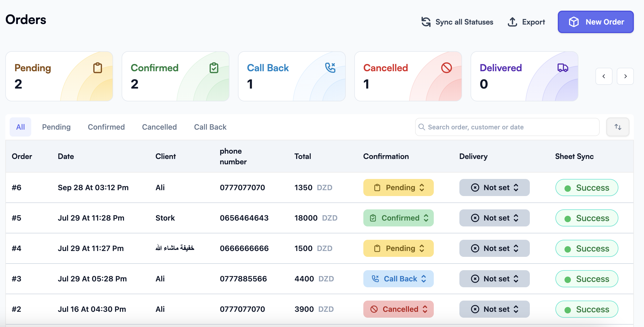
Task: Click the Pending card clipboard icon
Action: click(97, 68)
